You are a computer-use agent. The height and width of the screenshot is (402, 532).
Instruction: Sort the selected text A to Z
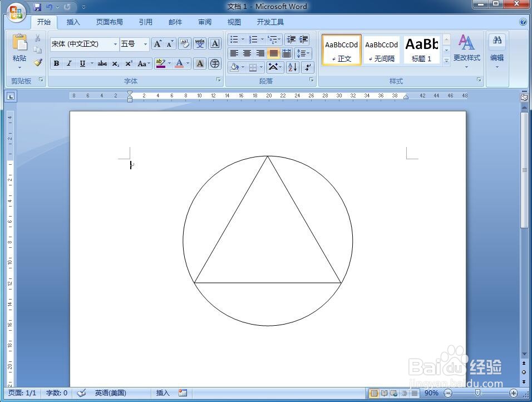tap(293, 67)
